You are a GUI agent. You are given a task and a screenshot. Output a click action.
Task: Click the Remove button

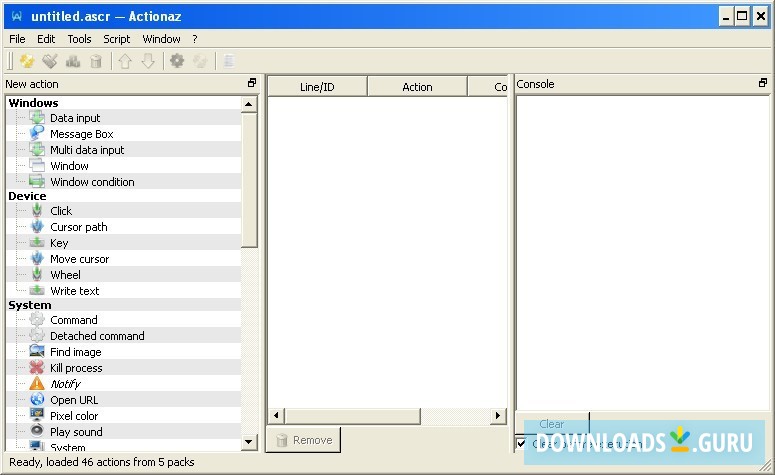coord(303,440)
